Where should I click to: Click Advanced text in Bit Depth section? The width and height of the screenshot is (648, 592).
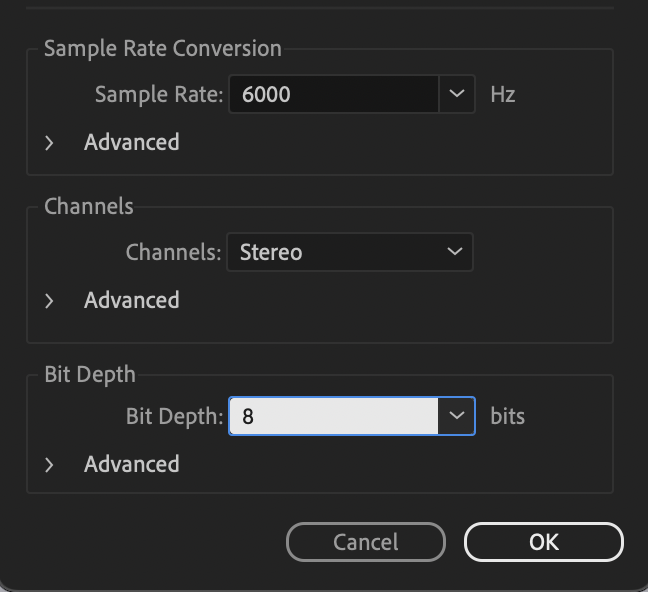(x=131, y=464)
